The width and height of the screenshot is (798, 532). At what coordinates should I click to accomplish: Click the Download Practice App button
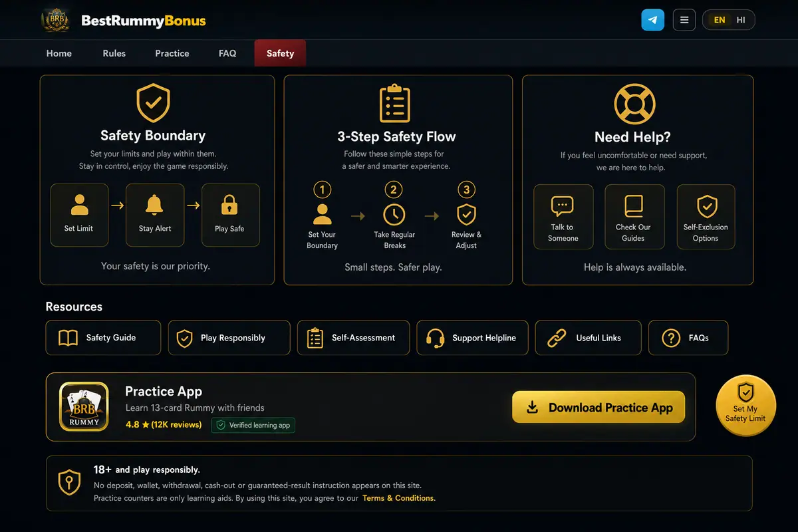598,407
